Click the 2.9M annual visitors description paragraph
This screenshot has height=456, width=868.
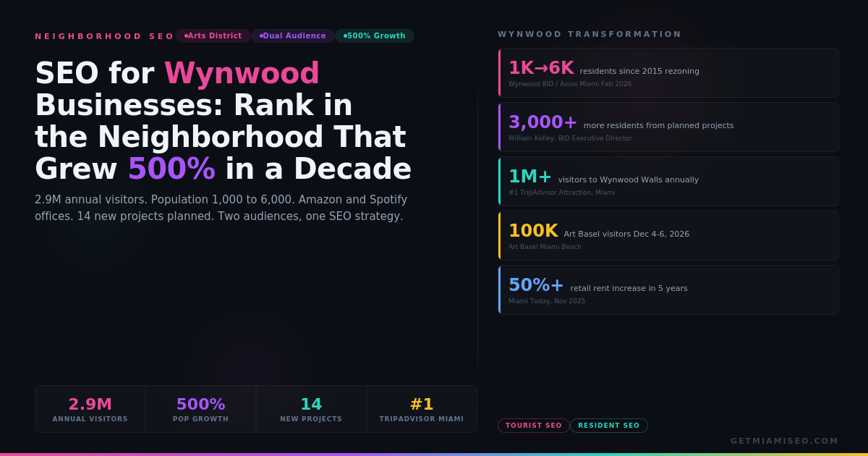[x=221, y=208]
